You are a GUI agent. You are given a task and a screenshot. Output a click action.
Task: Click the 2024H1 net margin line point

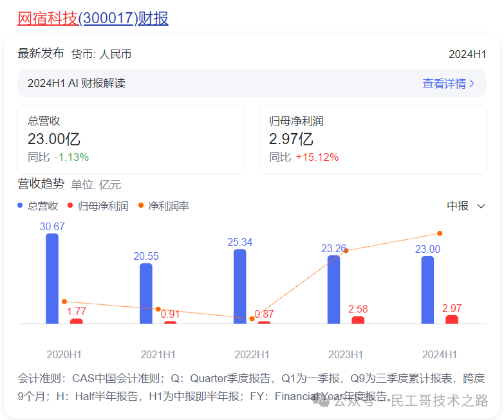point(440,233)
